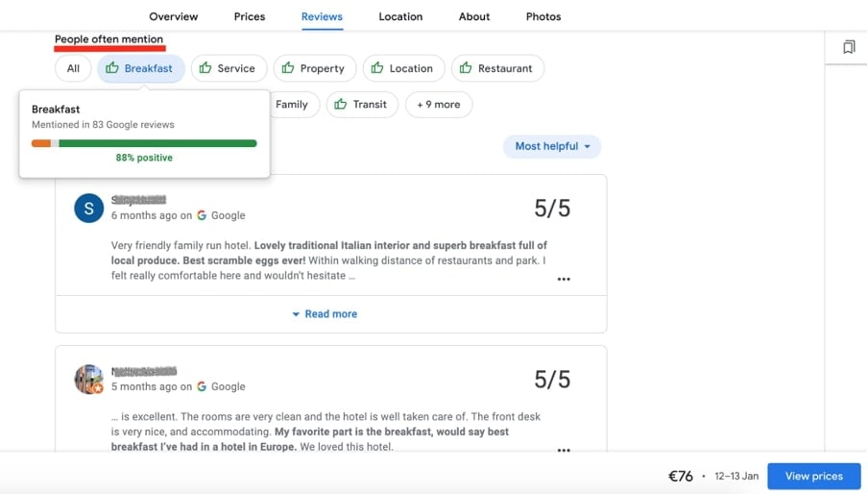Click the blue S reviewer avatar
This screenshot has width=868, height=494.
89,208
